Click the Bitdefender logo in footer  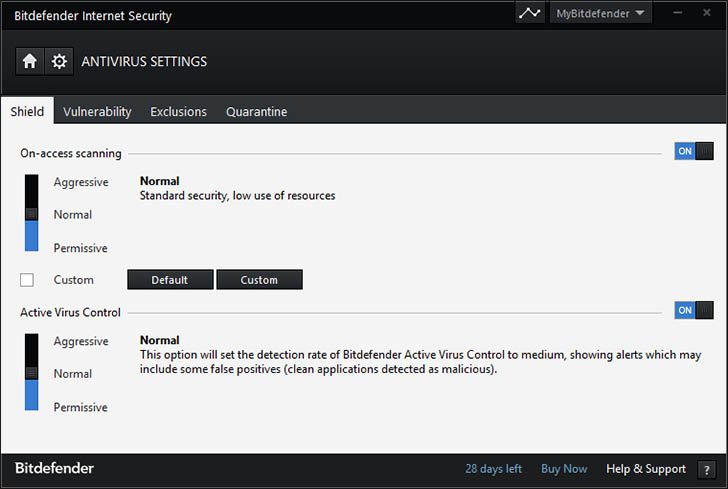(55, 468)
